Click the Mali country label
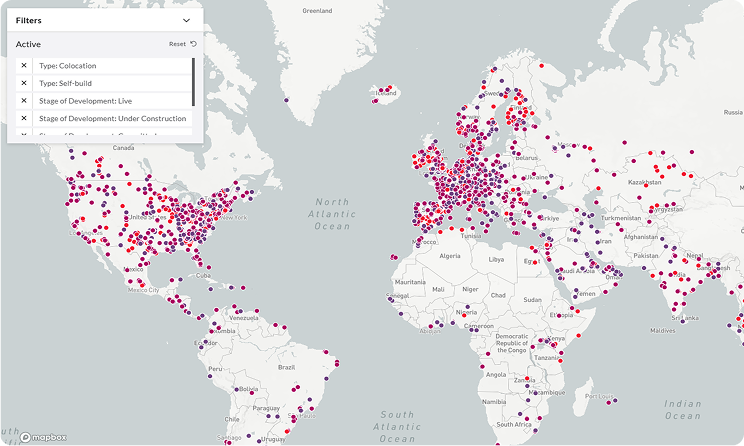Image resolution: width=744 pixels, height=446 pixels. 438,289
